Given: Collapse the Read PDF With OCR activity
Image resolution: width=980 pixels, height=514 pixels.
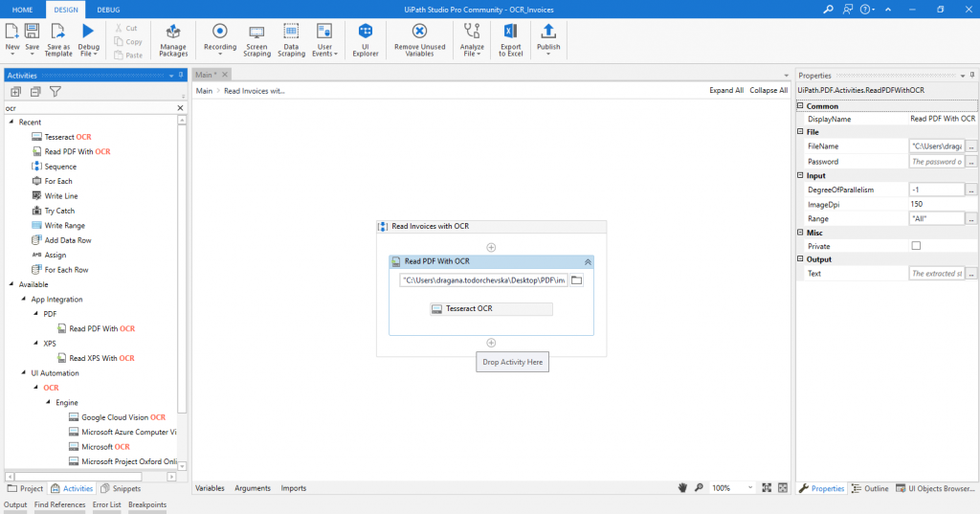Looking at the screenshot, I should 588,262.
